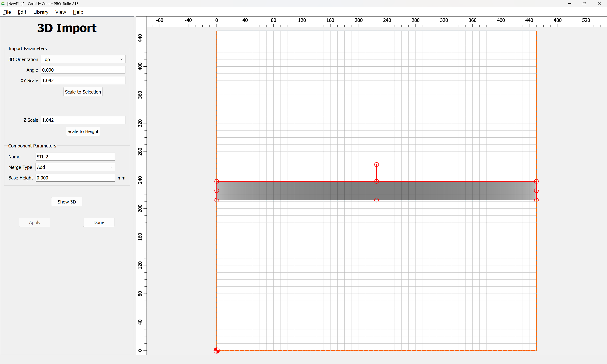
Task: Click the mm unit label beside Base Height
Action: [x=121, y=178]
